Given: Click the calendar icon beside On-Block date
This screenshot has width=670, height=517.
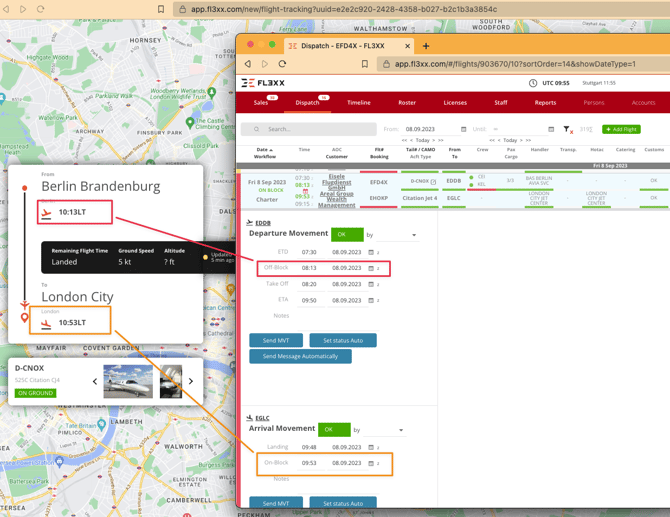Looking at the screenshot, I should coord(371,463).
